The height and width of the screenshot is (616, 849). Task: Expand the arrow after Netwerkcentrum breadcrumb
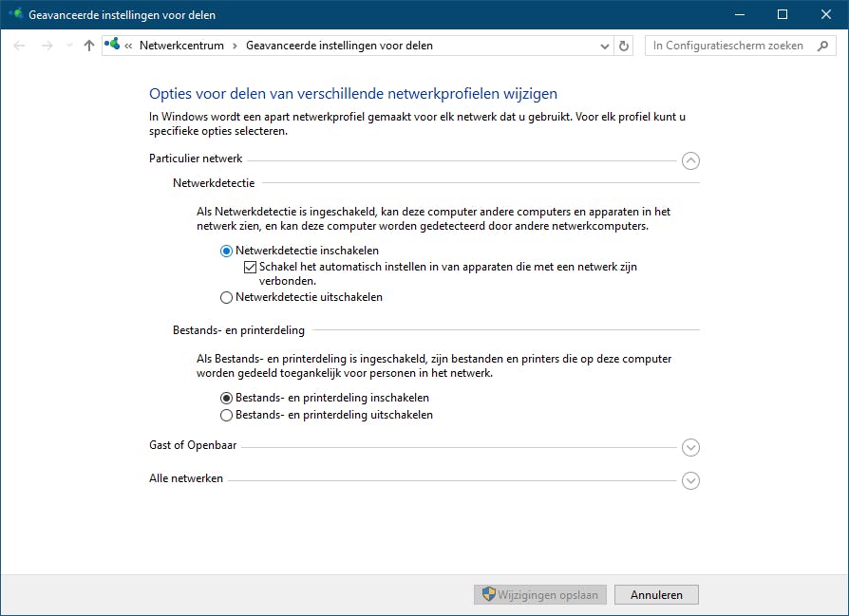point(235,46)
